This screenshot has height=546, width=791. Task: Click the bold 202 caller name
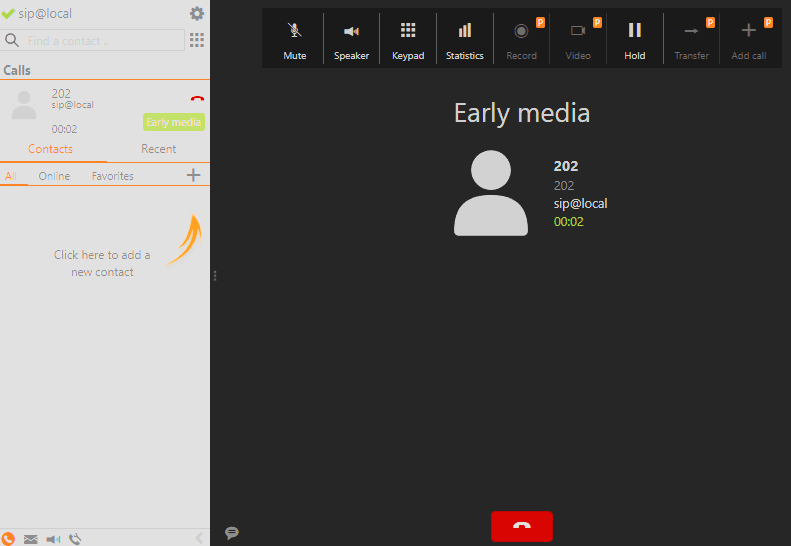coord(566,166)
